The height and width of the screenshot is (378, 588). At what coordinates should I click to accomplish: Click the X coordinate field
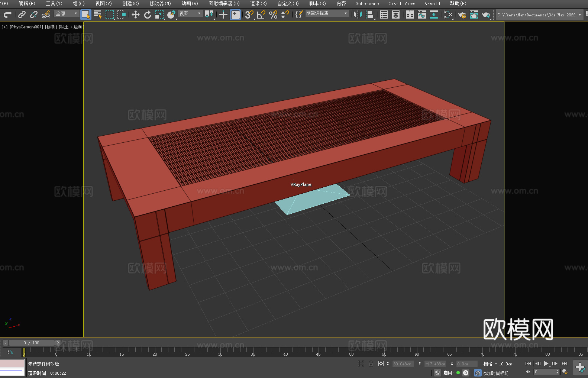pyautogui.click(x=403, y=364)
